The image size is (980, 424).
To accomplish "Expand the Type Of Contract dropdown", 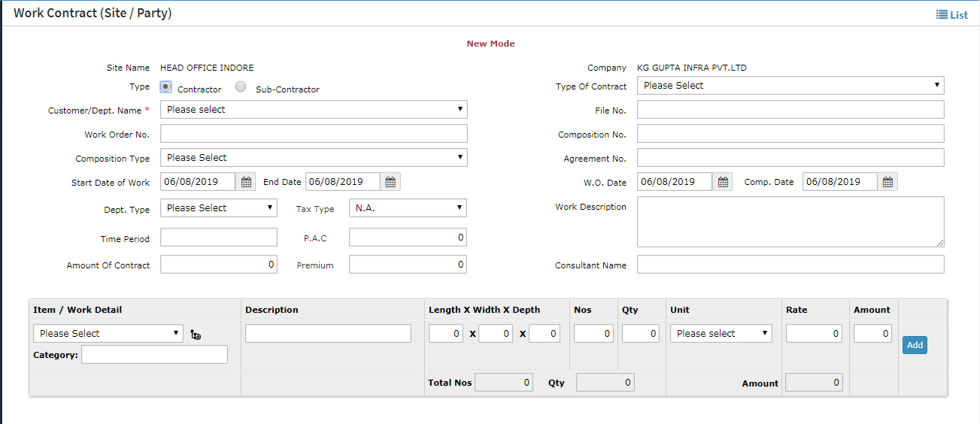I will coord(790,86).
